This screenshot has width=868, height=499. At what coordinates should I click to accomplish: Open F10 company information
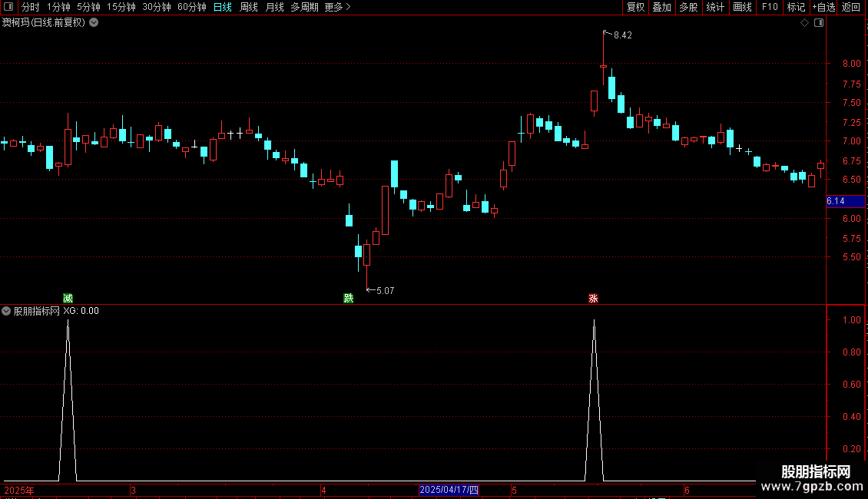pos(770,7)
